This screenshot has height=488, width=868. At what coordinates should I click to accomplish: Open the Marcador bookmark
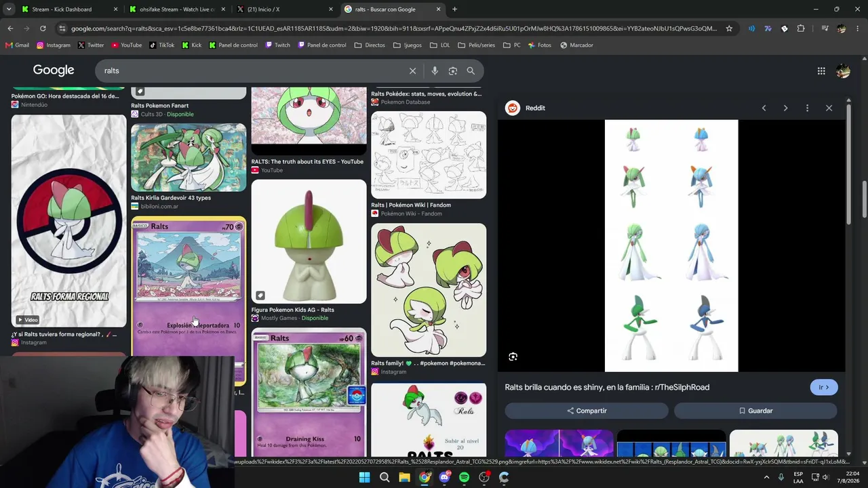(x=576, y=45)
